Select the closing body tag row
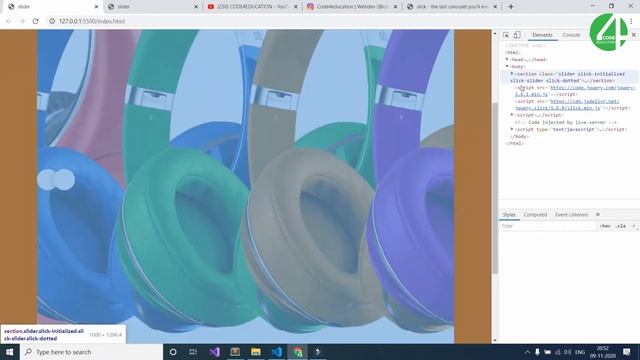The width and height of the screenshot is (640, 360). 519,136
